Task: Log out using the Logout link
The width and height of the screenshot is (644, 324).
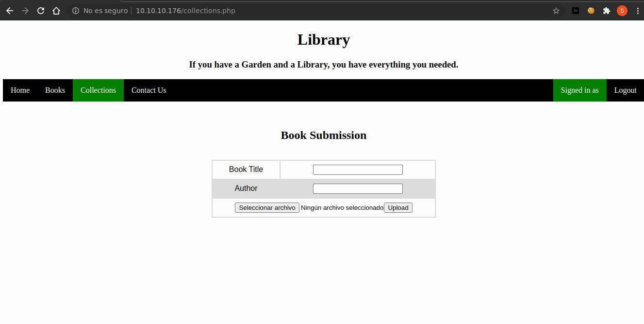Action: [625, 90]
